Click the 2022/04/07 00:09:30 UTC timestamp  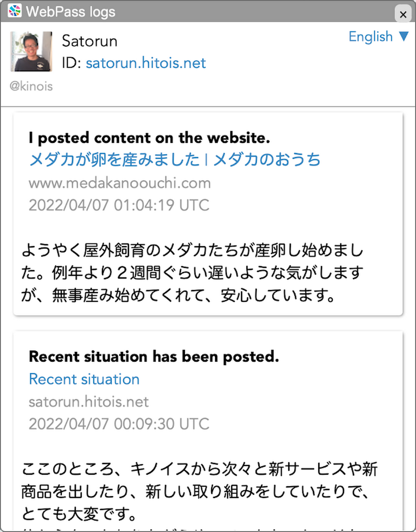tap(119, 424)
